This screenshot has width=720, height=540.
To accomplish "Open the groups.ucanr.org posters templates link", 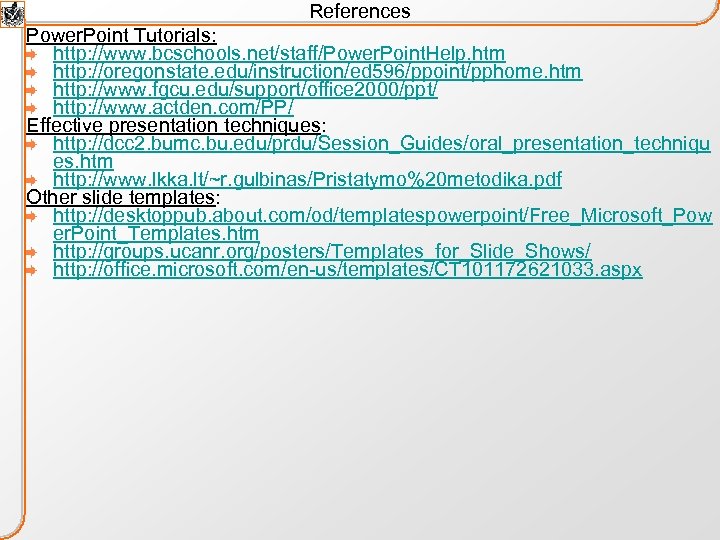I will click(322, 251).
